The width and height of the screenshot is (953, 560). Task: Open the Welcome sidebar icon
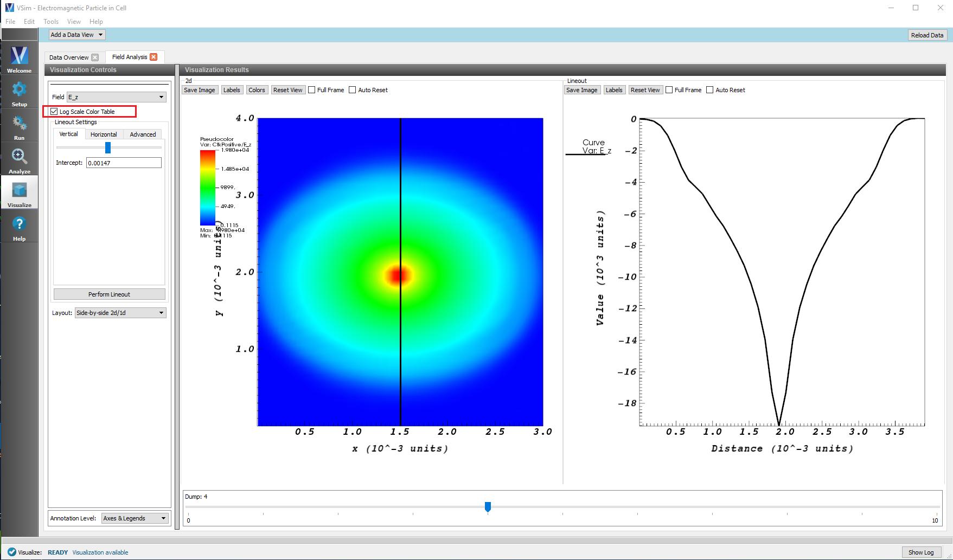[x=20, y=59]
